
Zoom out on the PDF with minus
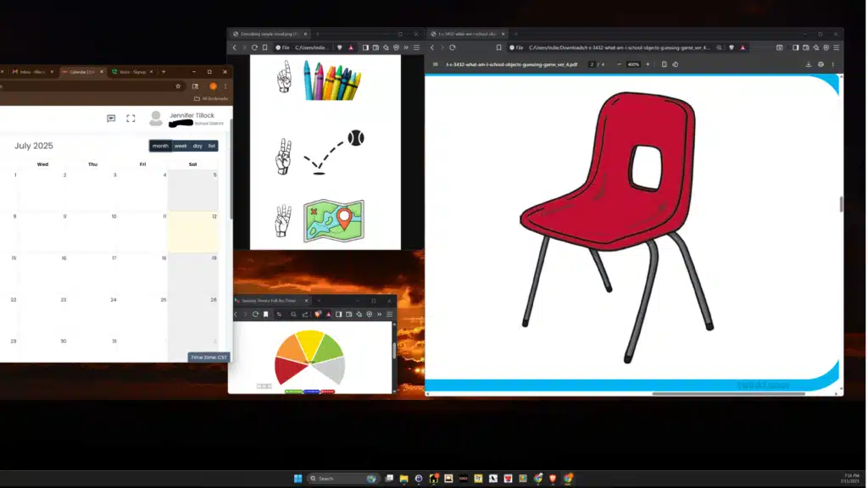pyautogui.click(x=619, y=64)
